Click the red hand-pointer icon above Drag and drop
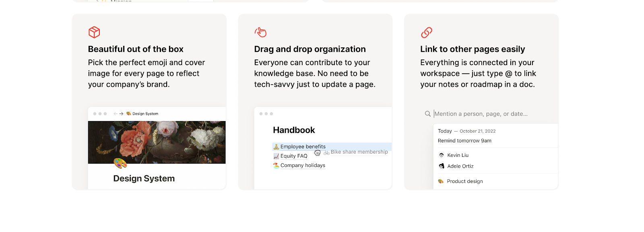Screen dimensions: 644x232 [x=260, y=32]
